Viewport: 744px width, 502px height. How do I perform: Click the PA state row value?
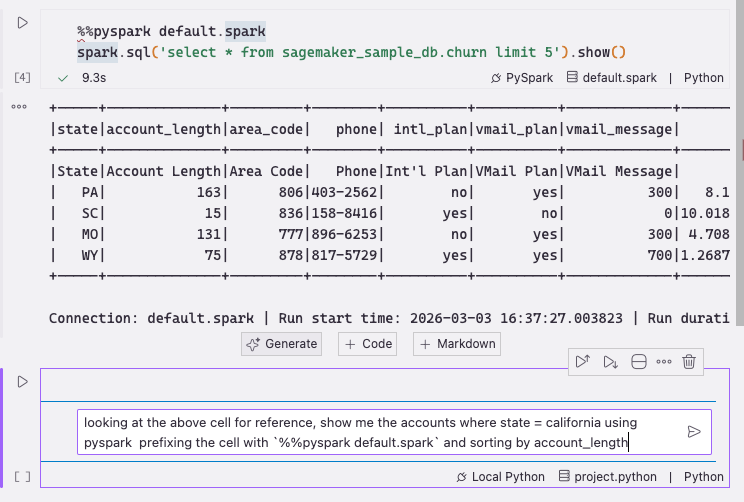(90, 192)
